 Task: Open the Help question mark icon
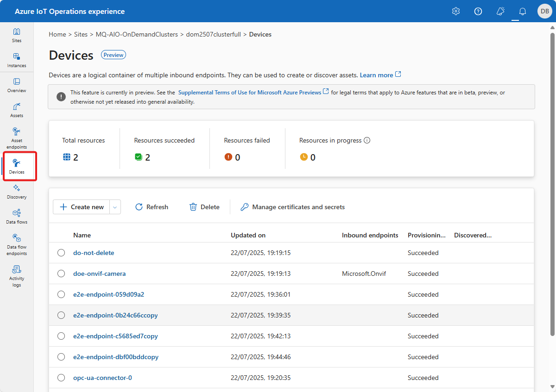(478, 11)
